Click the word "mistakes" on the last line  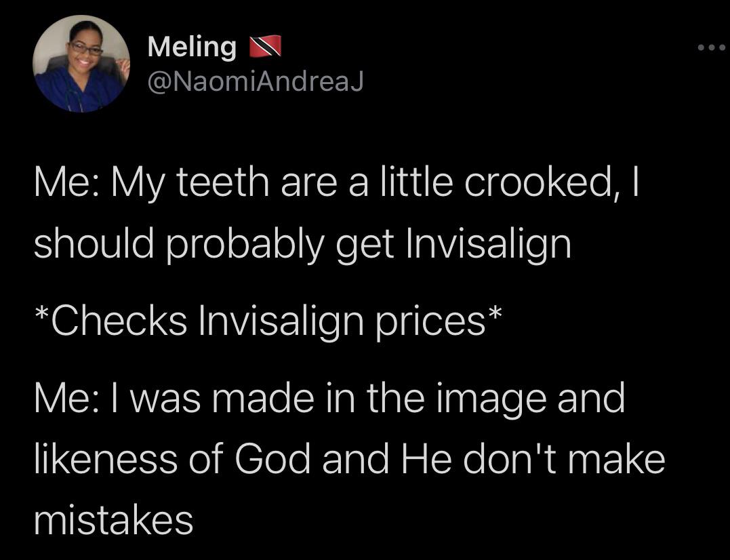[113, 521]
